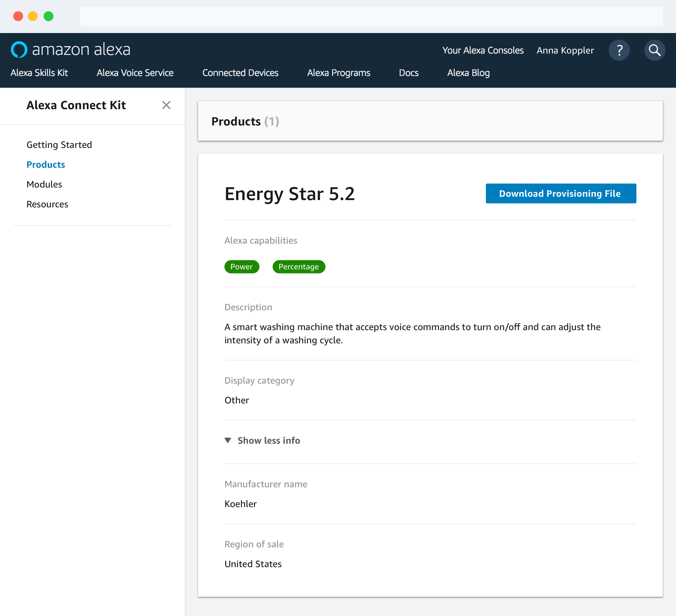Open Anna Koppler account menu

565,50
